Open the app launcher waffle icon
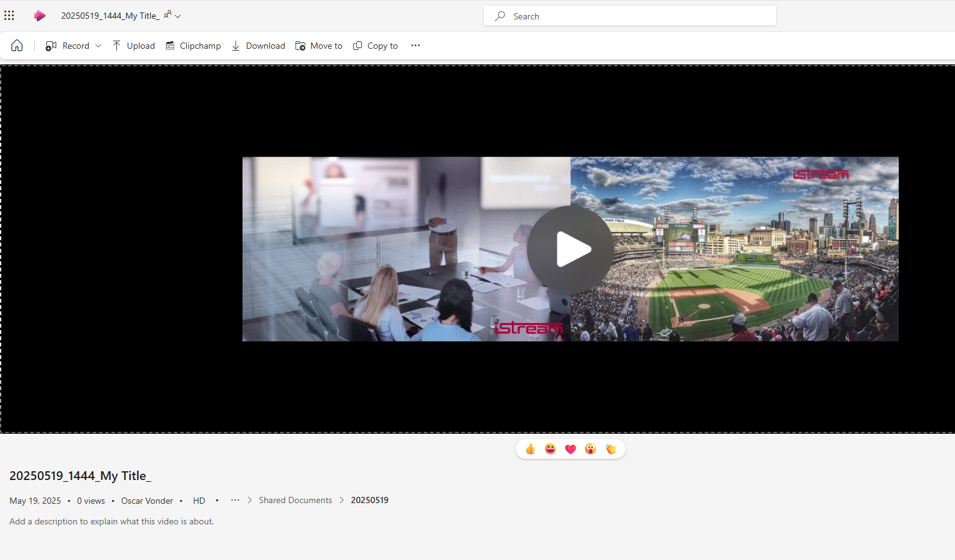This screenshot has height=560, width=955. pyautogui.click(x=9, y=16)
